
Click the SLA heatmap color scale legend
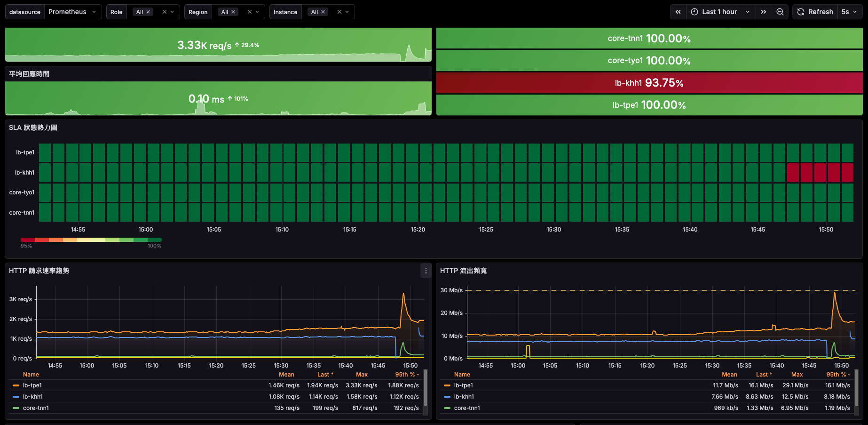point(91,240)
